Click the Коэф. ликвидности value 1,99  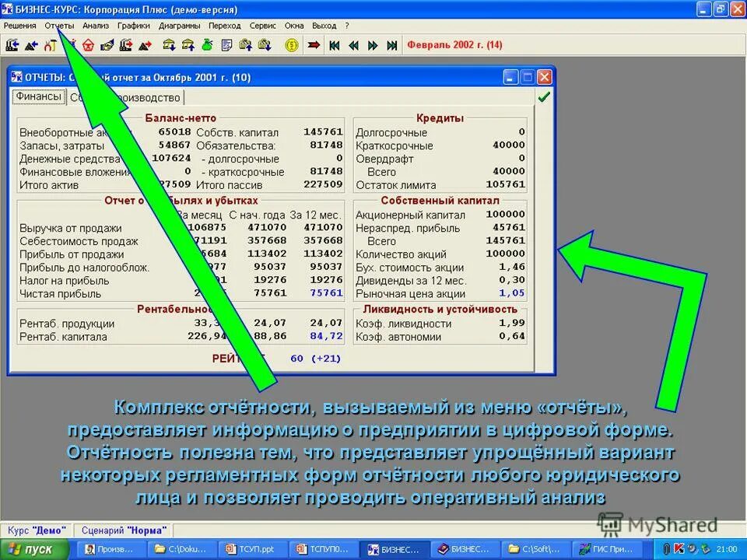[512, 323]
